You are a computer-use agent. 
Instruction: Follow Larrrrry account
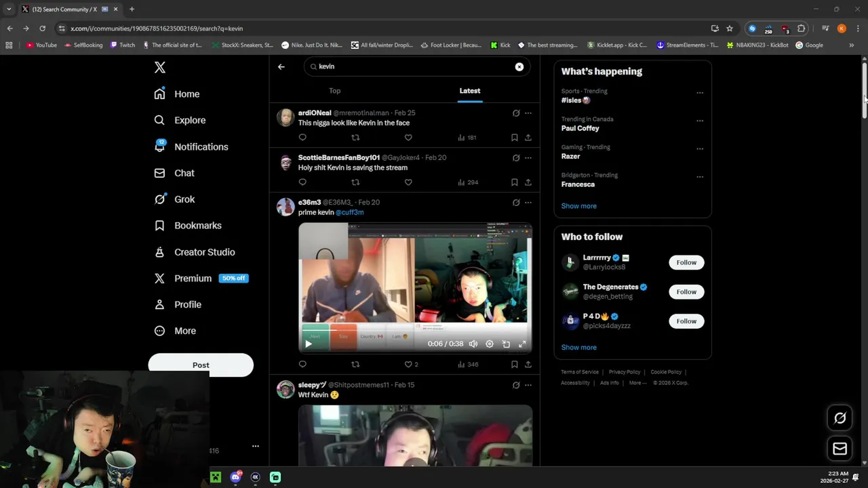coord(686,262)
